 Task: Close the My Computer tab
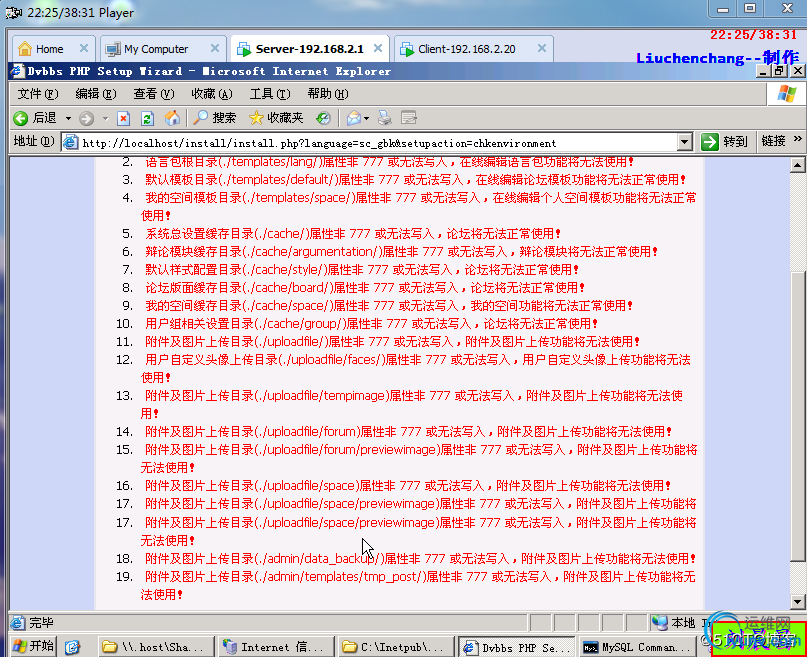215,48
